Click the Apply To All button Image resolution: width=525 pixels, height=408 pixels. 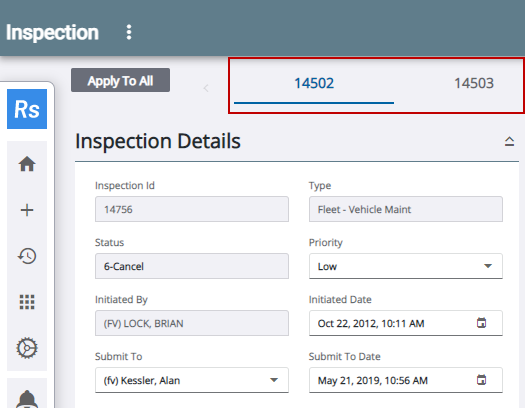pos(121,80)
